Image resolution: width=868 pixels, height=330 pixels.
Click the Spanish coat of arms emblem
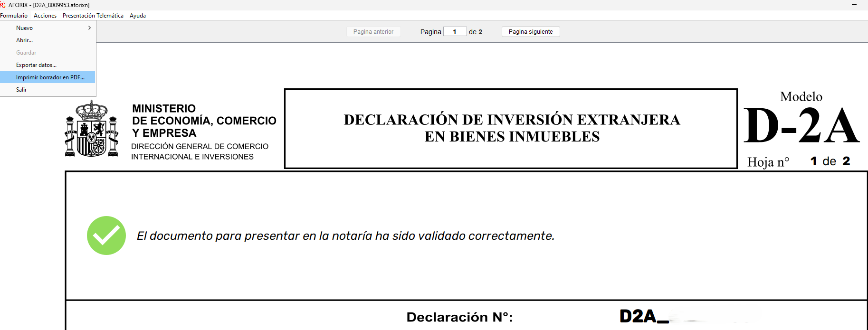point(91,129)
